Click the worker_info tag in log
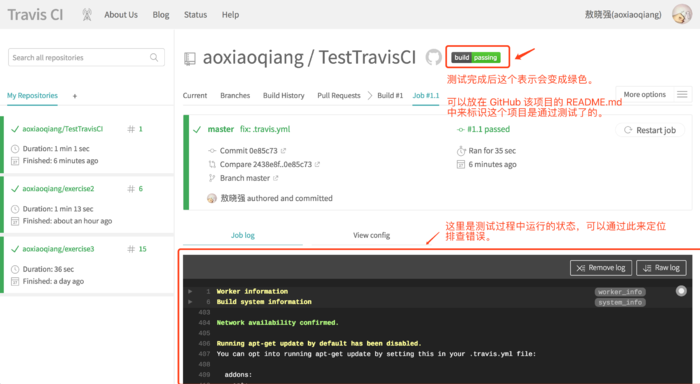The width and height of the screenshot is (700, 384). pos(620,292)
